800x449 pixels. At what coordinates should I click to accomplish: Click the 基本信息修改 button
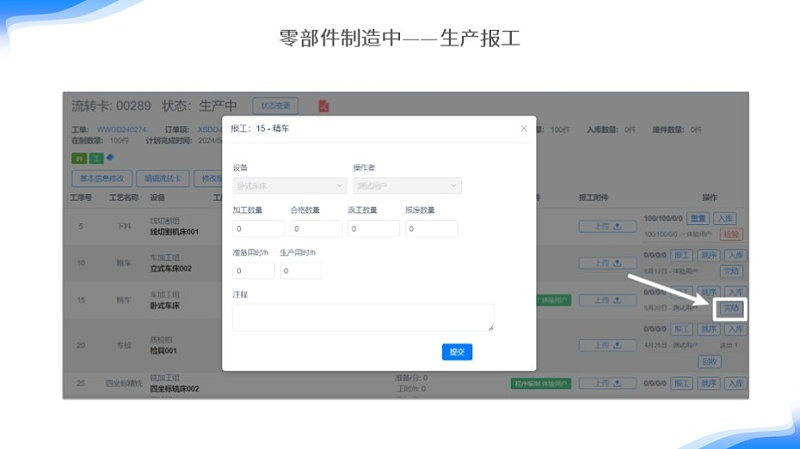[103, 177]
